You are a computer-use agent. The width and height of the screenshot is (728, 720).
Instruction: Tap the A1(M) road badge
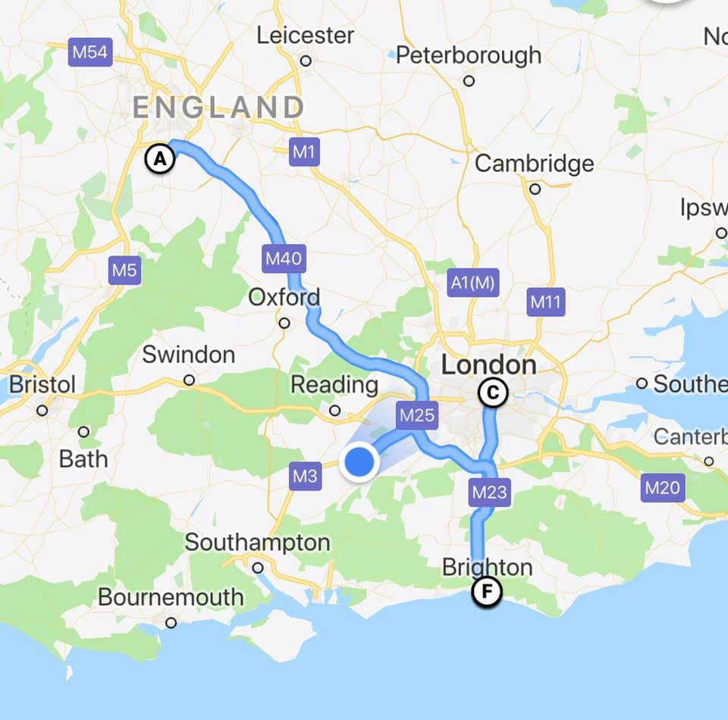tap(473, 283)
